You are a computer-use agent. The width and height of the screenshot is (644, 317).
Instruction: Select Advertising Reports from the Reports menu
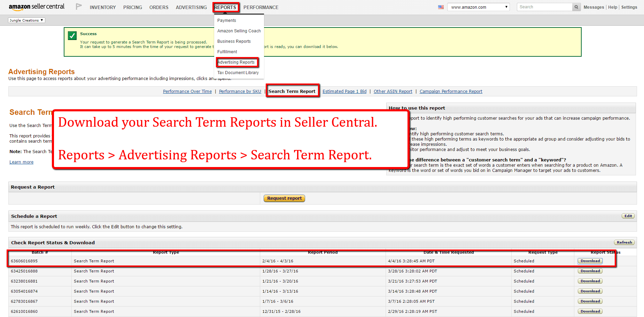[x=237, y=62]
